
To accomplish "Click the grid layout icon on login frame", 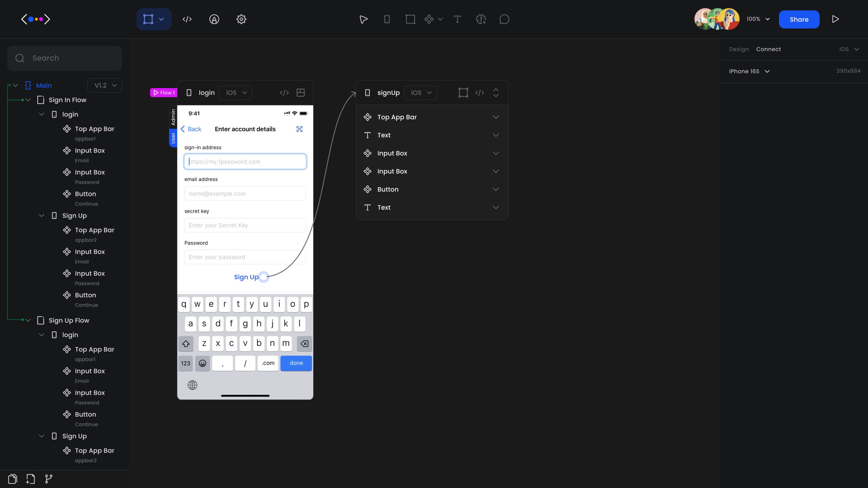I will click(300, 92).
